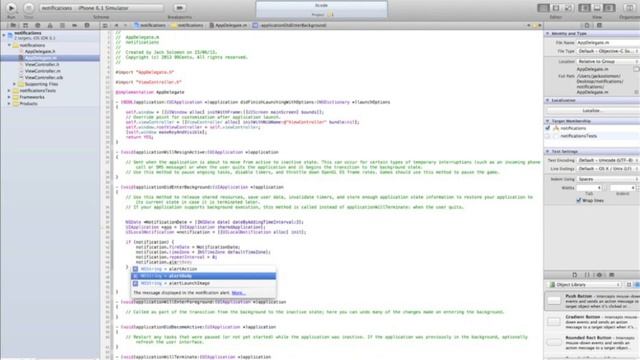Collapse the Target Membership section
Image resolution: width=640 pixels, height=360 pixels.
coord(548,121)
